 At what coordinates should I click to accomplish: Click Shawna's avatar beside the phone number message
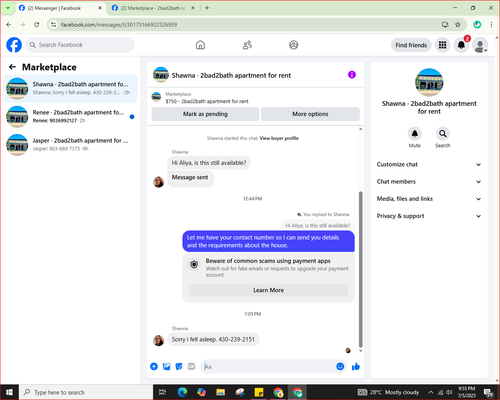click(158, 340)
